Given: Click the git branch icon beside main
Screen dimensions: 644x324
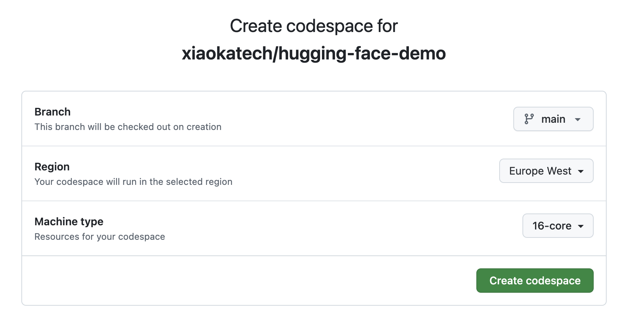Looking at the screenshot, I should [x=529, y=119].
